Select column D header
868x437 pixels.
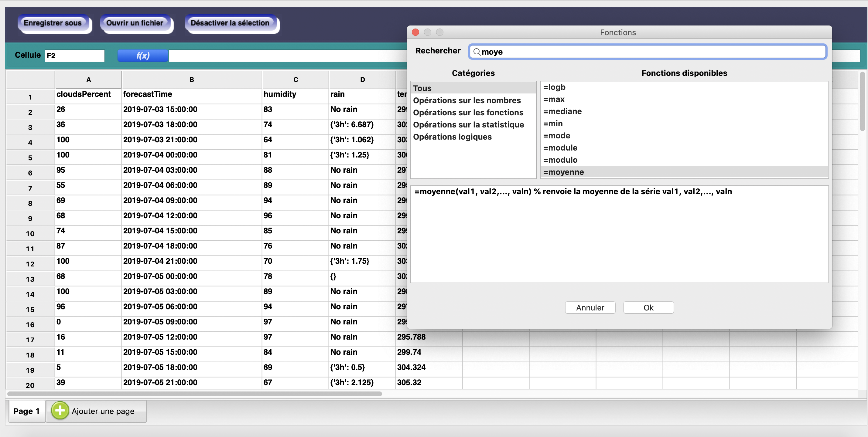(x=362, y=80)
